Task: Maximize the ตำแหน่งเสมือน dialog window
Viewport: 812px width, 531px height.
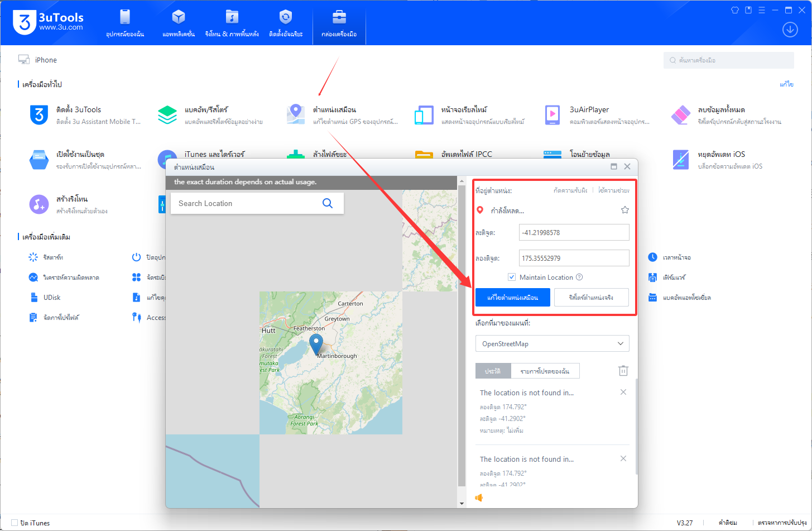Action: (614, 166)
